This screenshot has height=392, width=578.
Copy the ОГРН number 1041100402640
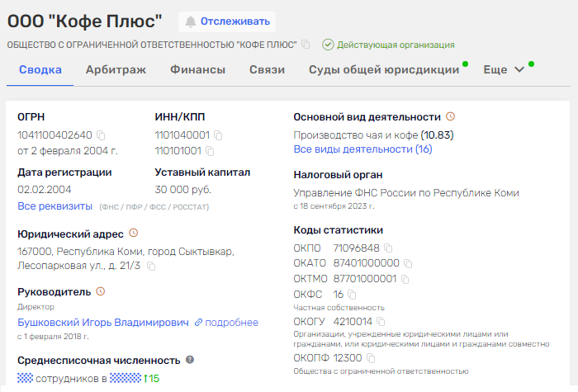pos(101,135)
